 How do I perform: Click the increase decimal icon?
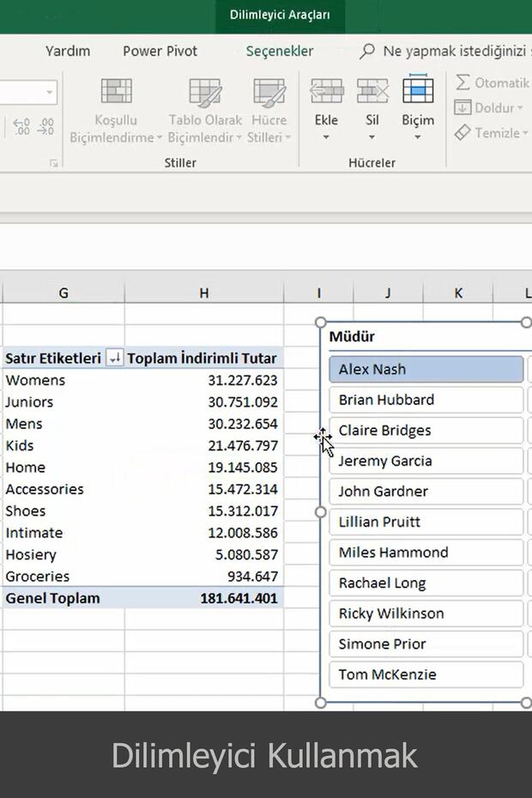pyautogui.click(x=22, y=127)
